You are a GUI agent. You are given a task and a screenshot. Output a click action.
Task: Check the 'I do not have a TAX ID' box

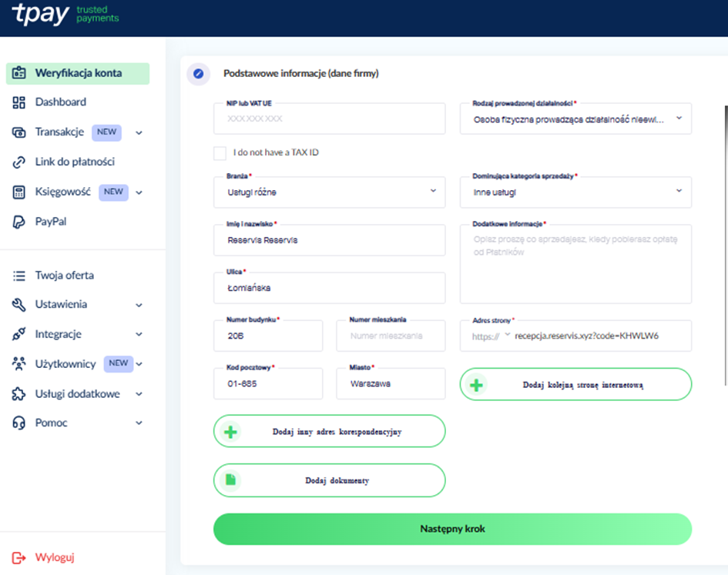point(220,152)
